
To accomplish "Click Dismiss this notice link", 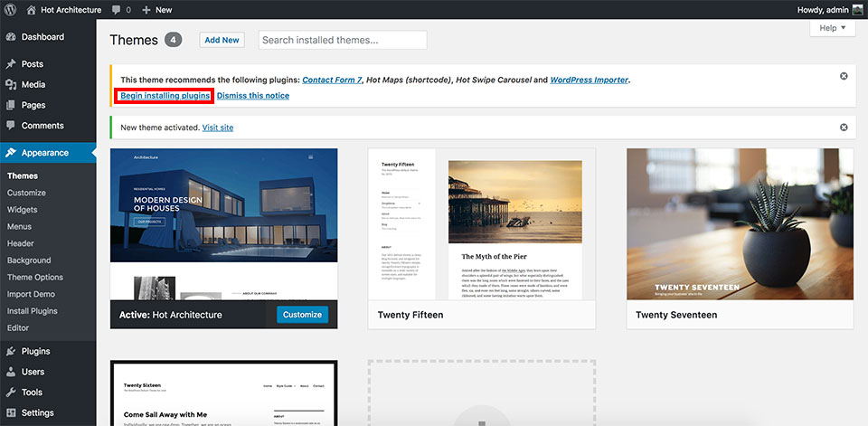I will 253,96.
